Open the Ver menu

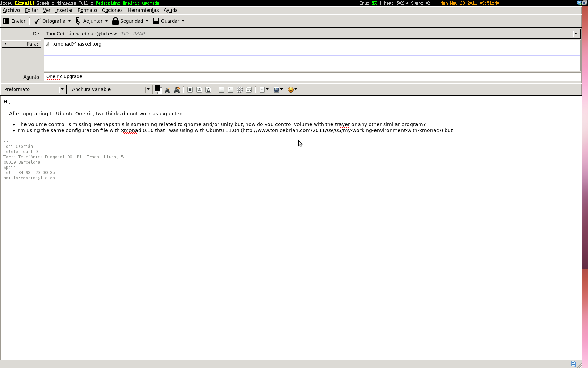pos(47,10)
